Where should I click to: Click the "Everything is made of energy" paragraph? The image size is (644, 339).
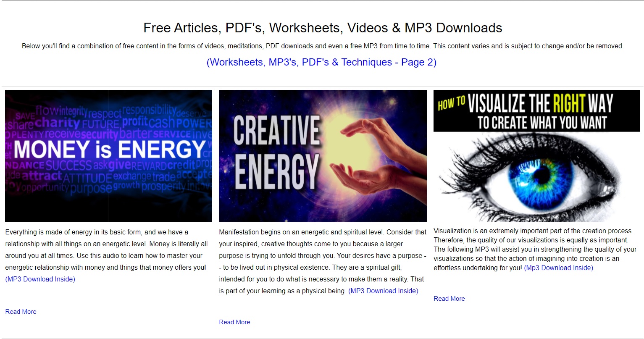(x=107, y=255)
